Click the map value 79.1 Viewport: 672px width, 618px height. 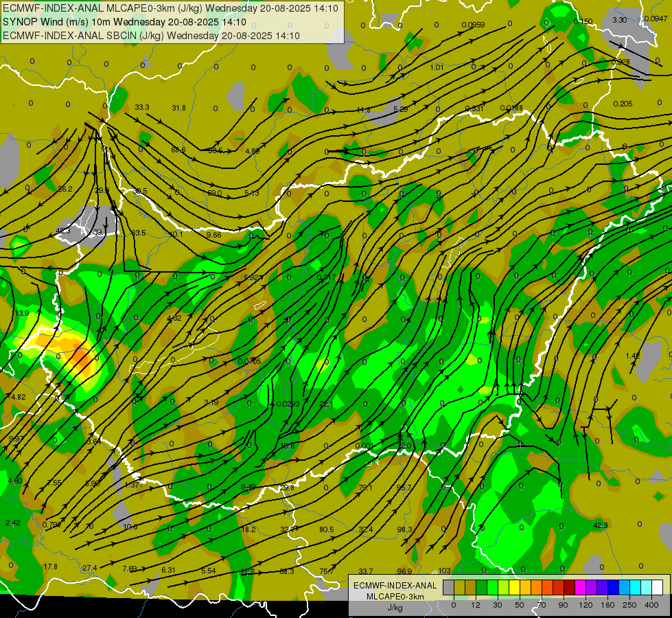pyautogui.click(x=366, y=488)
